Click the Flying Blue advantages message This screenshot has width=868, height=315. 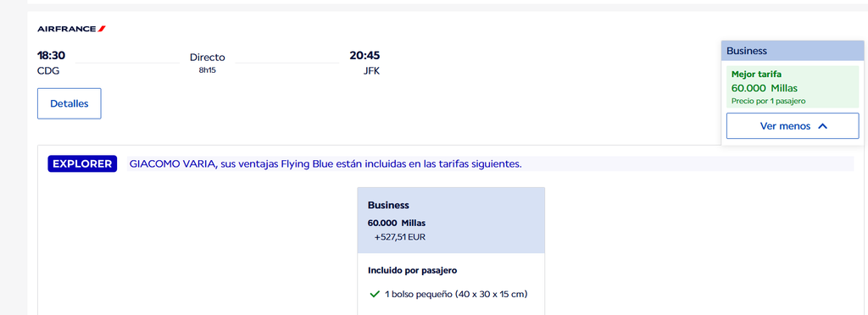pyautogui.click(x=325, y=163)
